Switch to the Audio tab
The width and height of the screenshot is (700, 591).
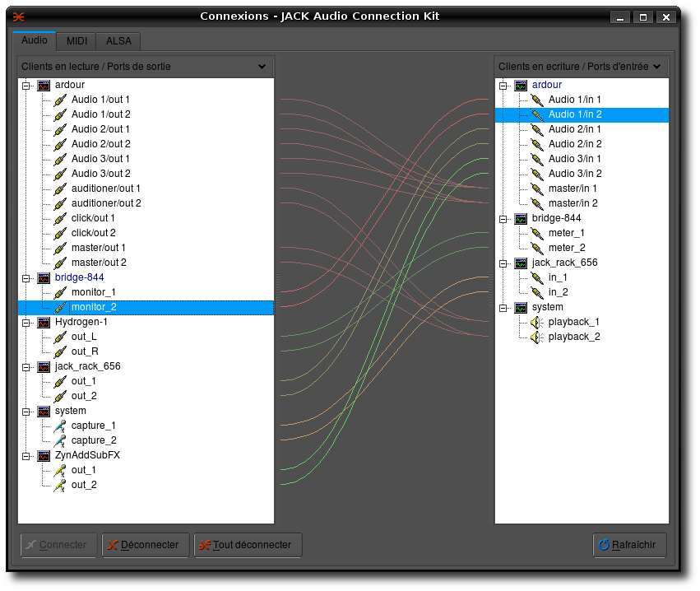point(35,40)
